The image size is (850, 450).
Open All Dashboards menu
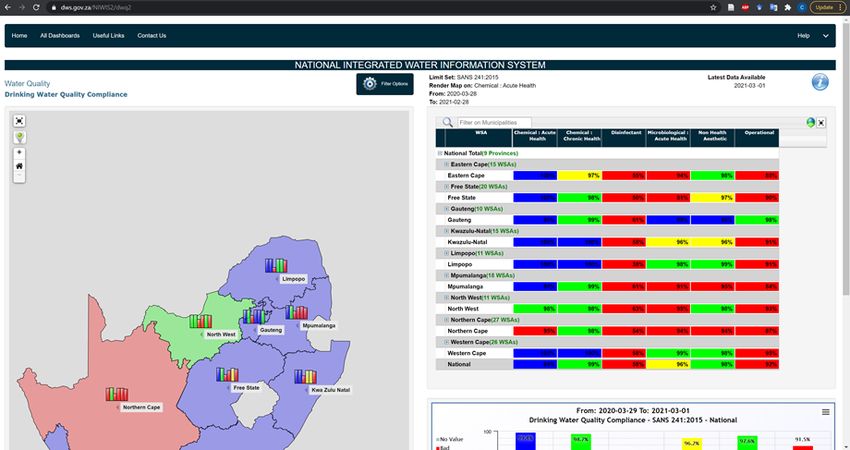click(60, 36)
